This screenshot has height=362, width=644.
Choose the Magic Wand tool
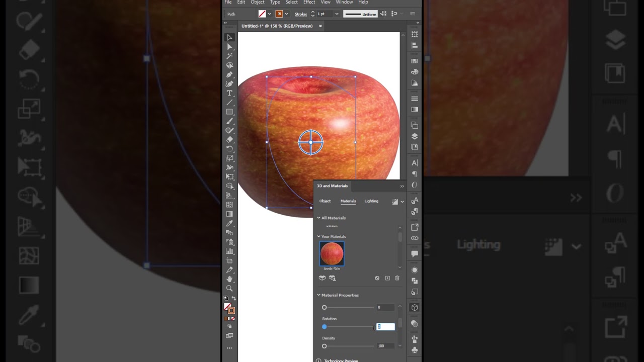click(x=229, y=56)
